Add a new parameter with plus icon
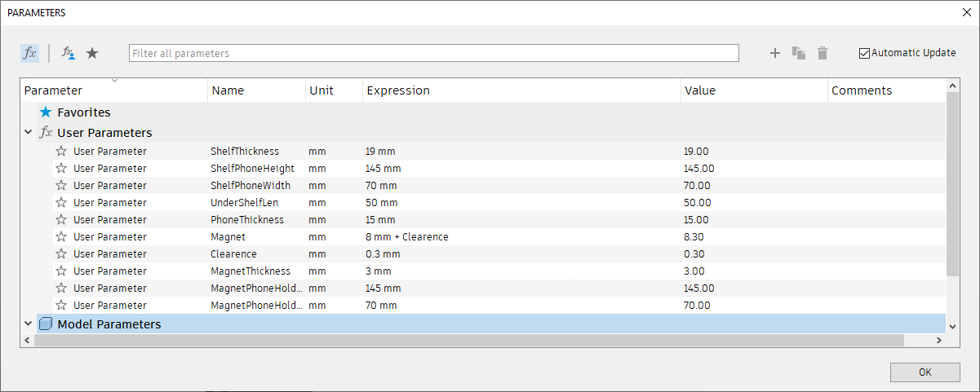 pos(775,53)
